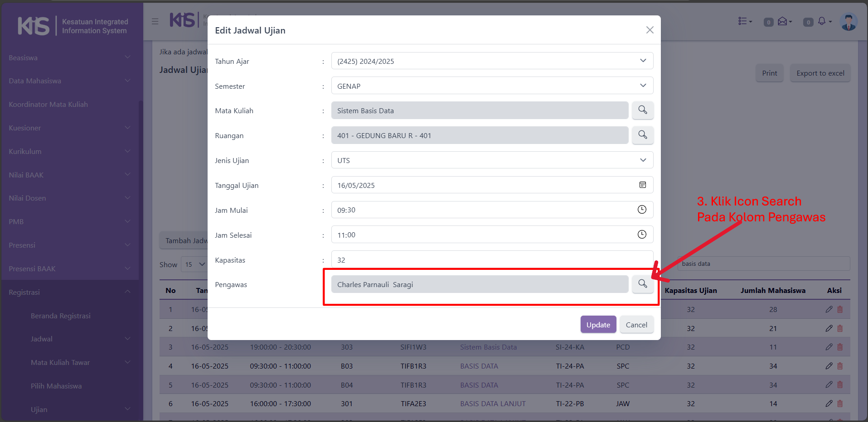The height and width of the screenshot is (422, 868).
Task: Click search icon beside Mata Kuliah field
Action: (642, 110)
